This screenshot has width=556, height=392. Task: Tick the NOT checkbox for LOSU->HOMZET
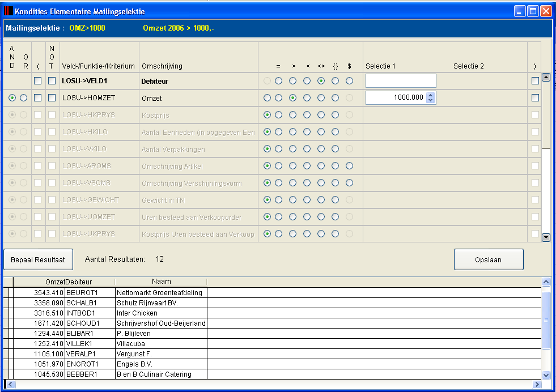click(52, 98)
